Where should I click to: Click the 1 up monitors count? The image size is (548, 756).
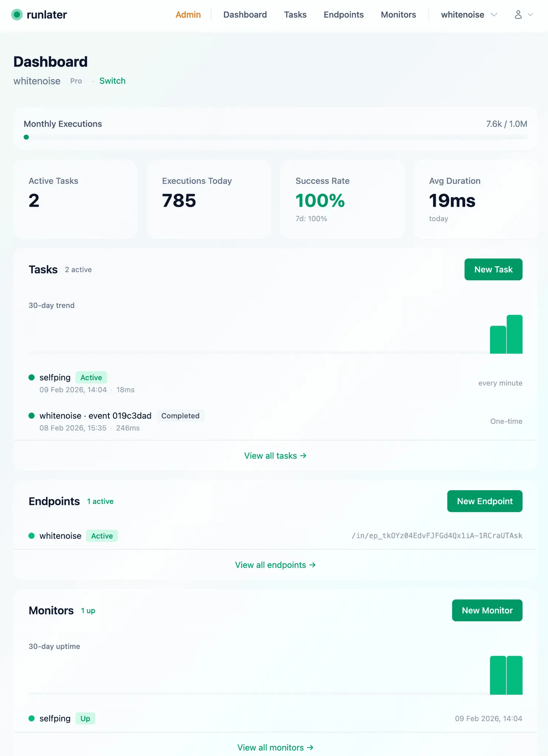point(88,611)
